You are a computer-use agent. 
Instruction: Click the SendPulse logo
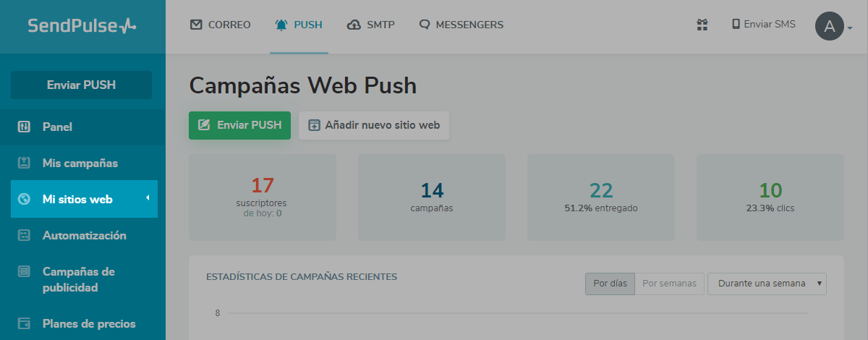[x=82, y=26]
